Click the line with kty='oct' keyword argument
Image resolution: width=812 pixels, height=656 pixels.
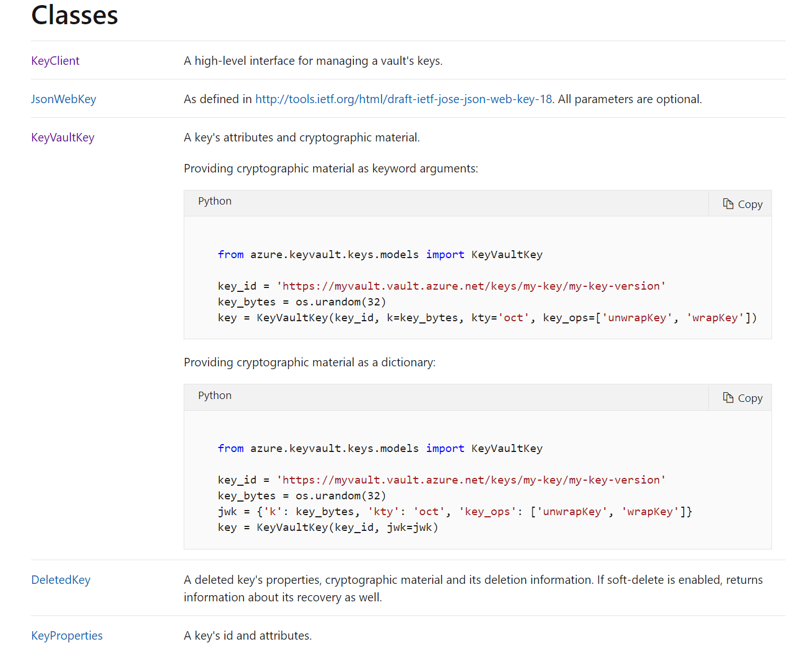click(487, 318)
